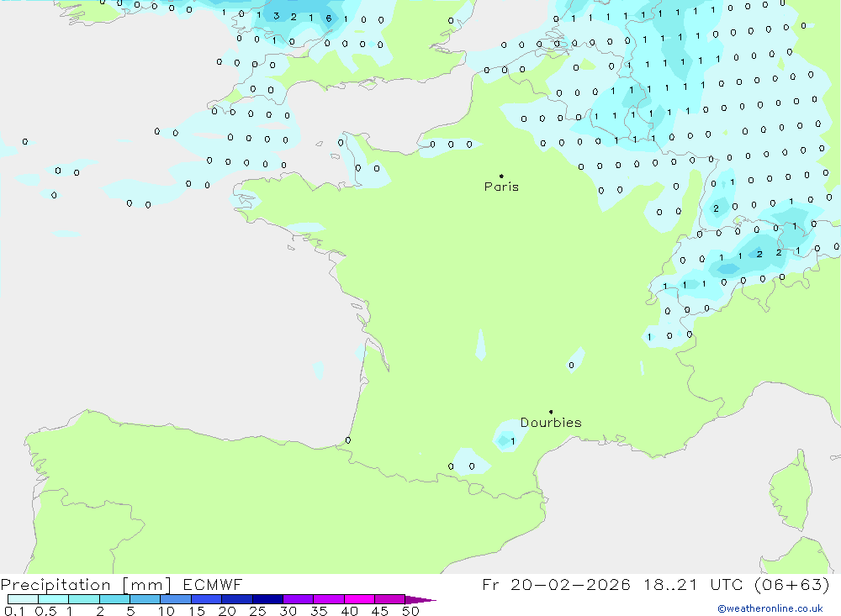
Task: Click the legend scale value '0.5'
Action: [x=46, y=611]
